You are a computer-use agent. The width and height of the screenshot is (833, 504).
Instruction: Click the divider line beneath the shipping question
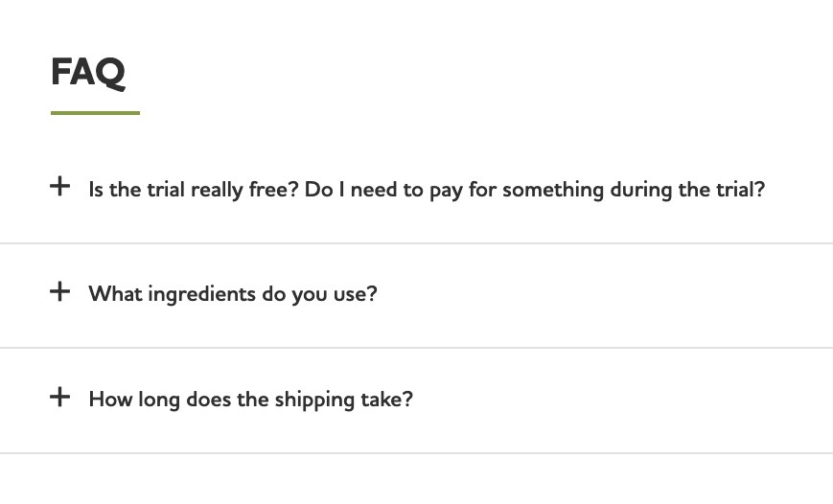click(416, 453)
